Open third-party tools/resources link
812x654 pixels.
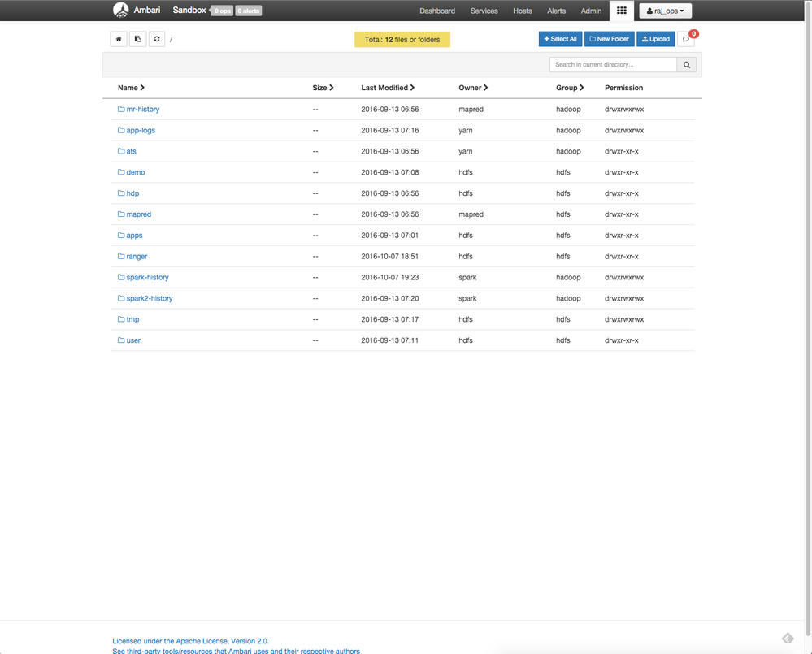click(x=237, y=651)
